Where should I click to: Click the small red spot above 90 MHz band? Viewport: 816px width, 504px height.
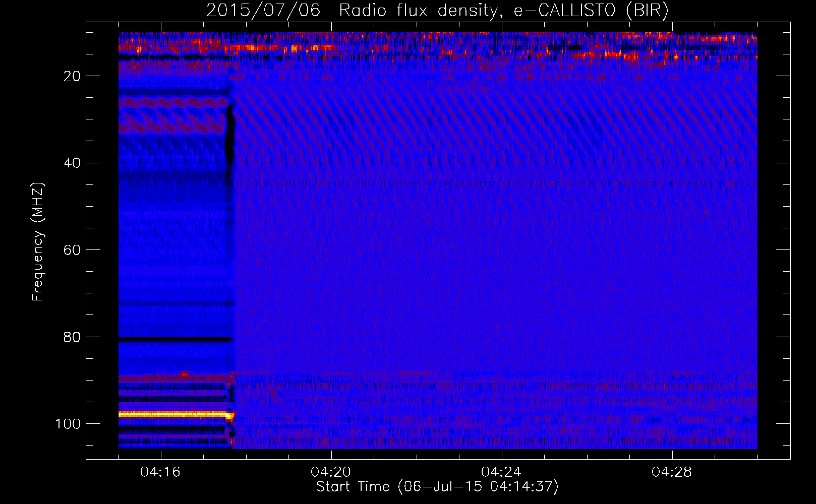[x=185, y=373]
